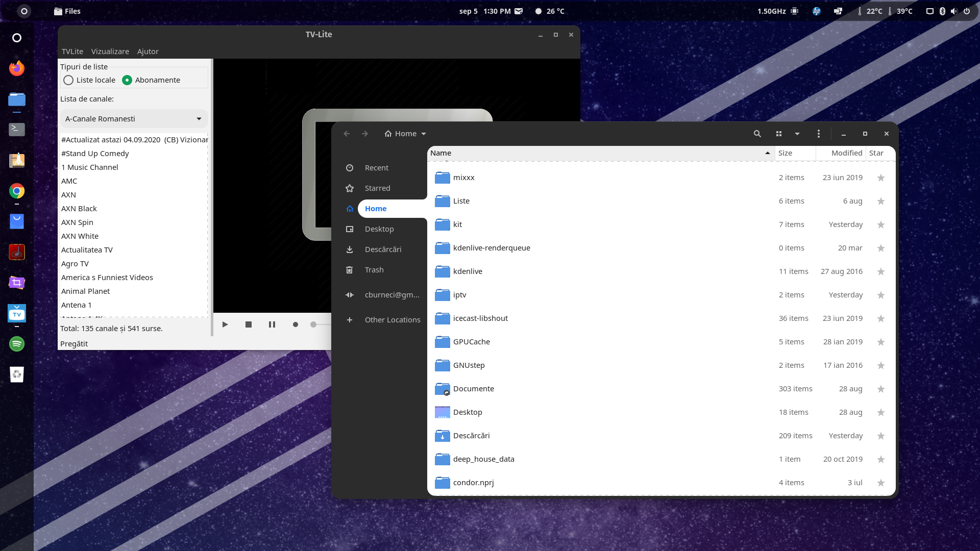Open the TVLite menu
Screen dimensions: 980x551
click(x=72, y=52)
